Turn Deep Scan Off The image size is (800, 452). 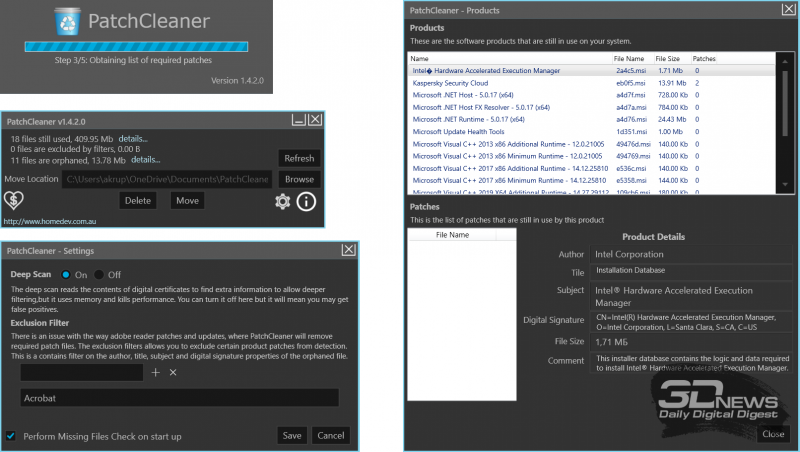tap(98, 274)
